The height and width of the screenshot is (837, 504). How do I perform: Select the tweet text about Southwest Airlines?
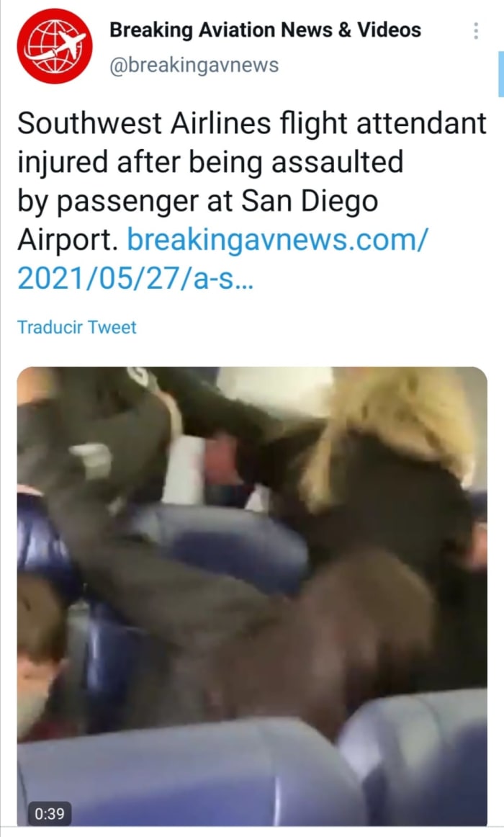click(x=252, y=201)
